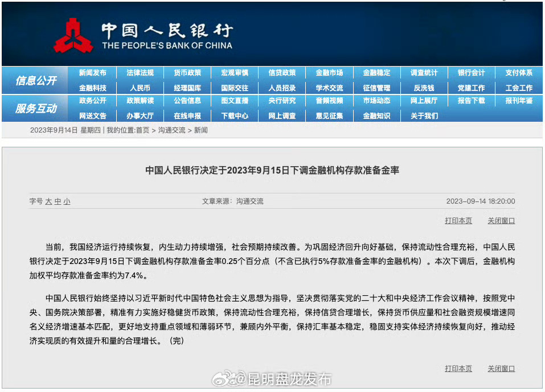The image size is (545, 392).
Task: Visit the 网送文告 page
Action: pyautogui.click(x=92, y=116)
